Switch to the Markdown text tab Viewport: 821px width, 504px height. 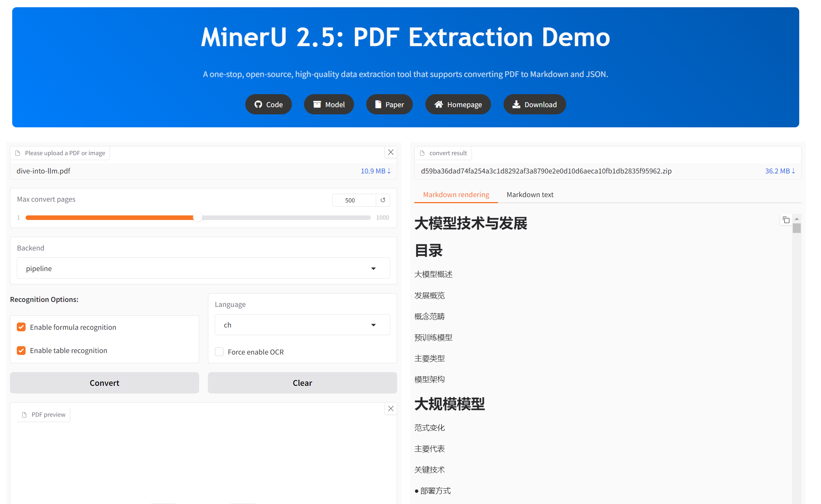tap(530, 194)
